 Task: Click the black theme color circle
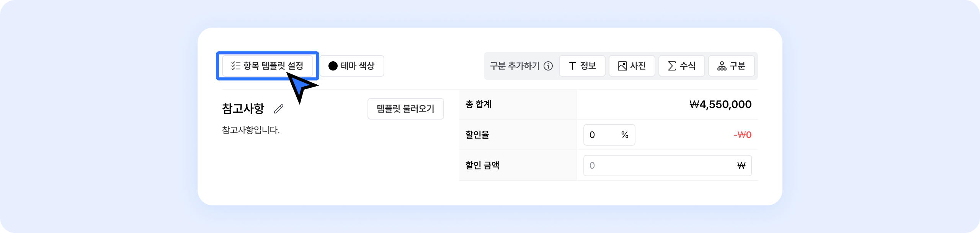click(x=333, y=66)
